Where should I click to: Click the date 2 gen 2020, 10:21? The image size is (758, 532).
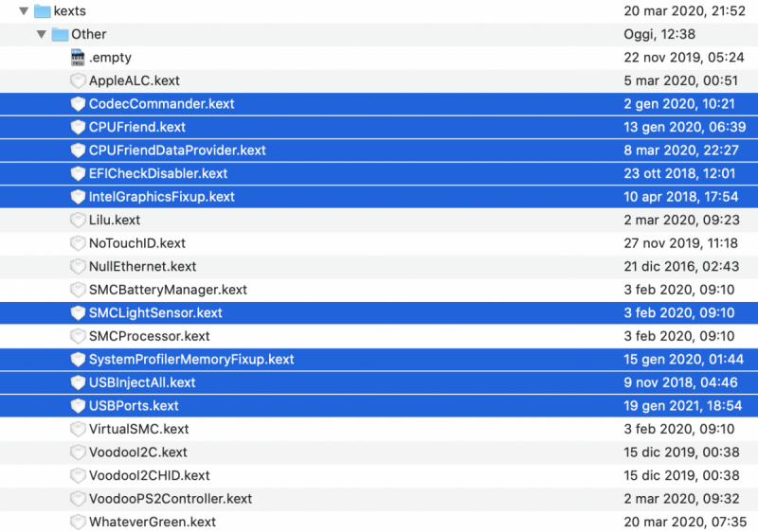[x=679, y=103]
